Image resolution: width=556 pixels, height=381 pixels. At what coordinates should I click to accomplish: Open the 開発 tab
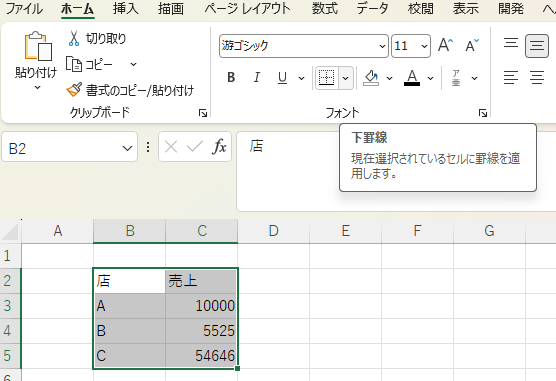pyautogui.click(x=511, y=9)
